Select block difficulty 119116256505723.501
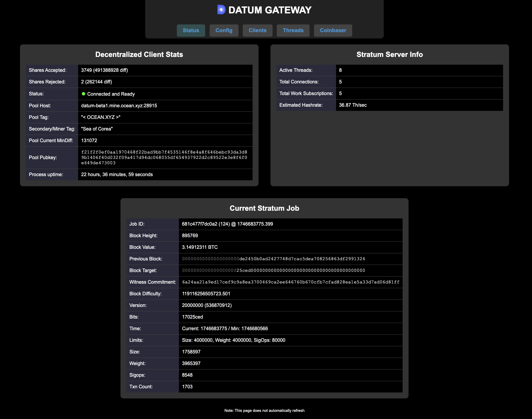Viewport: 532px width, 419px height. click(x=206, y=294)
